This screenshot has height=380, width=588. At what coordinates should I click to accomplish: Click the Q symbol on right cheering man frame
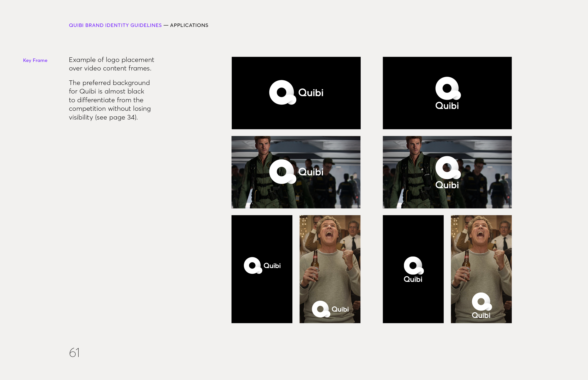[x=482, y=301]
